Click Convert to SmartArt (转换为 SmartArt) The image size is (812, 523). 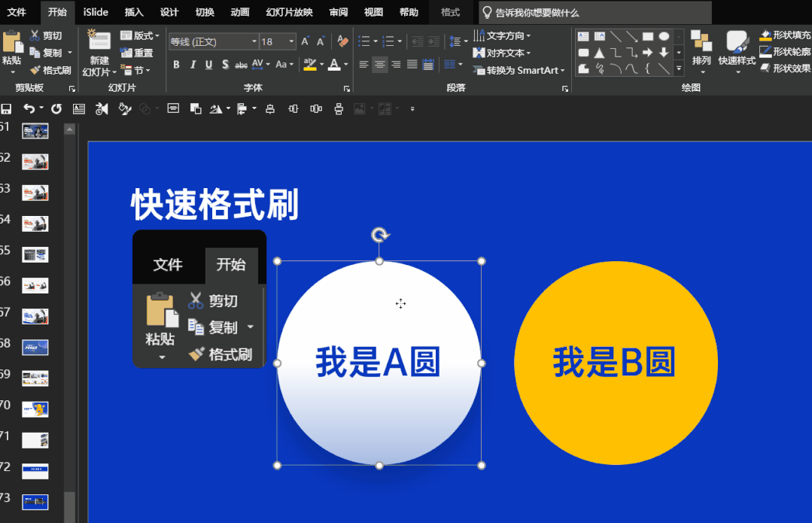519,70
